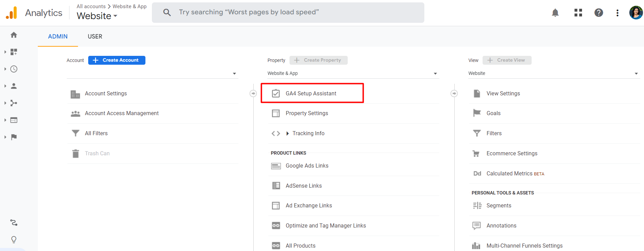Image resolution: width=644 pixels, height=251 pixels.
Task: Open Ecommerce Settings
Action: point(512,154)
